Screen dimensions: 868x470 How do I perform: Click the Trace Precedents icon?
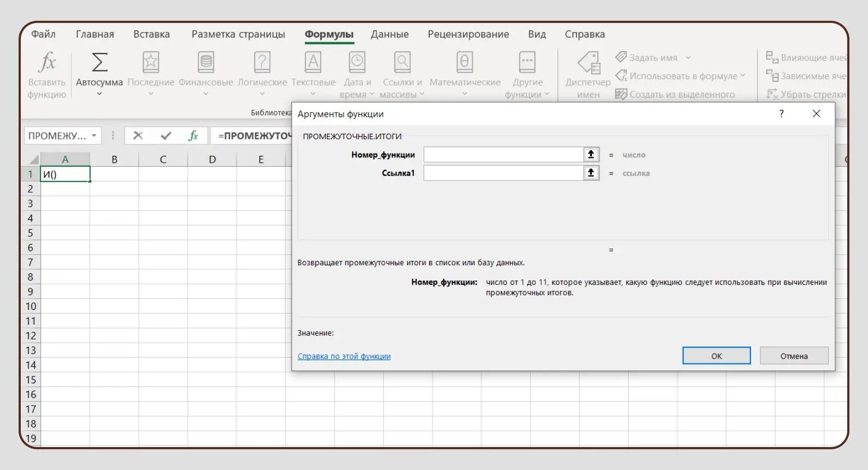click(x=772, y=57)
